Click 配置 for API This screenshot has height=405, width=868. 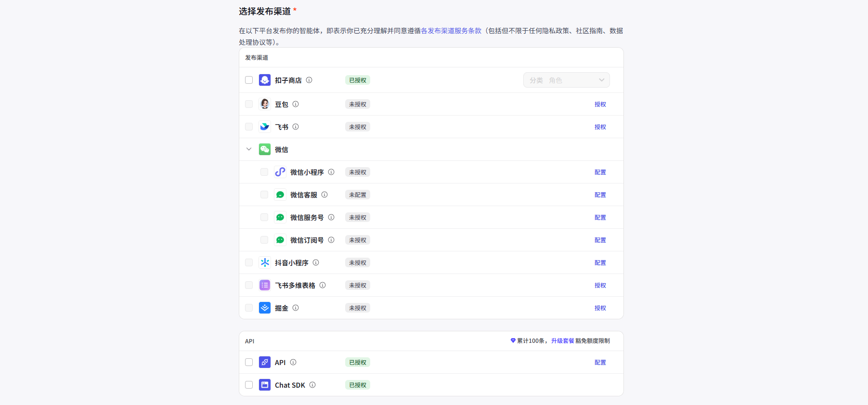(600, 362)
